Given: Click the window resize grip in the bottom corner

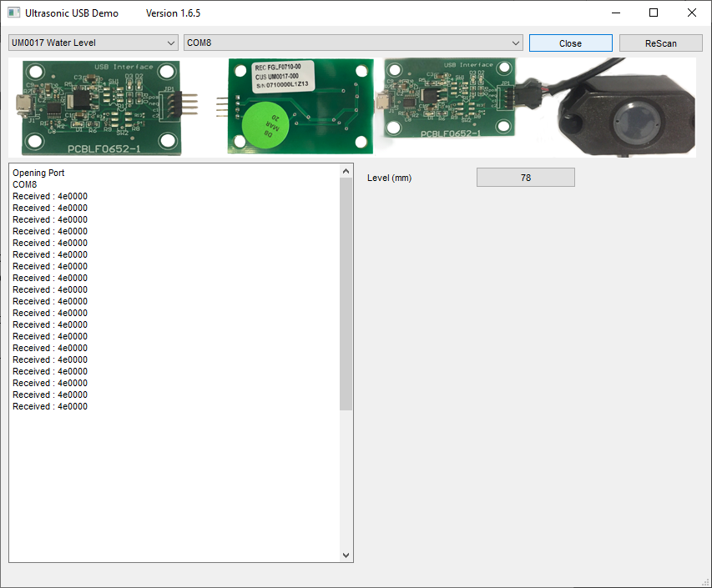Looking at the screenshot, I should point(705,581).
